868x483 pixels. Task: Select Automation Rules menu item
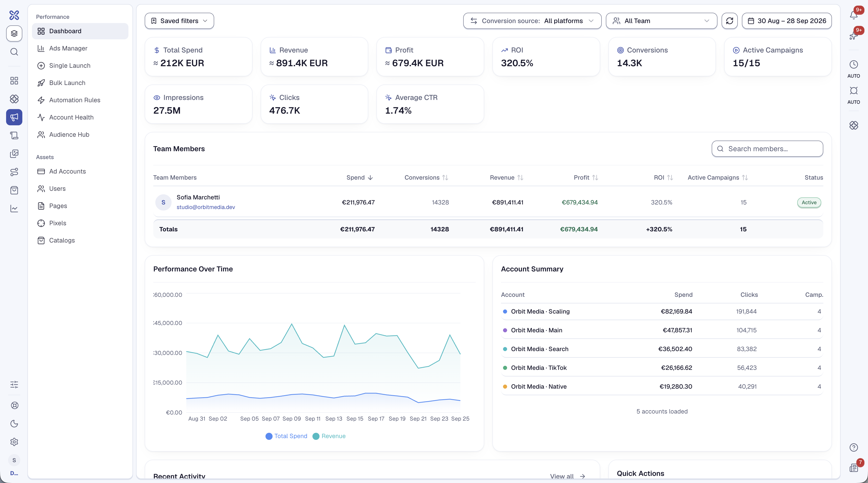pyautogui.click(x=80, y=100)
